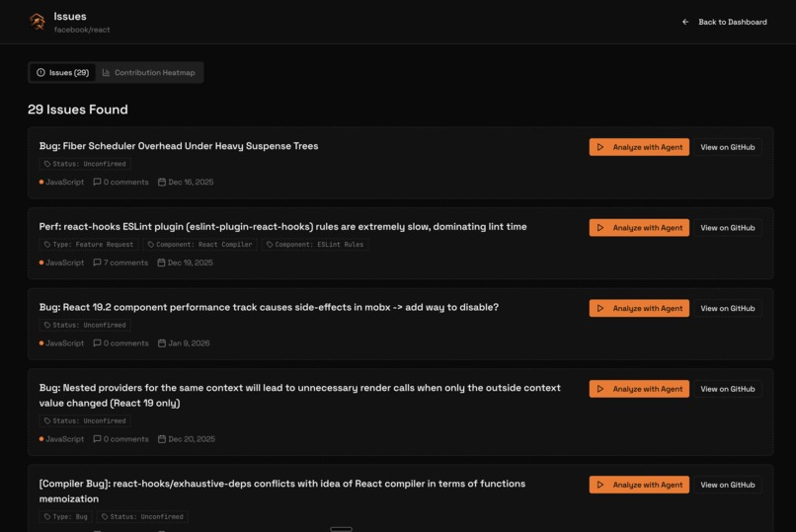Click comment icon on React 19.2 mobx issue
The width and height of the screenshot is (796, 532).
(x=97, y=342)
